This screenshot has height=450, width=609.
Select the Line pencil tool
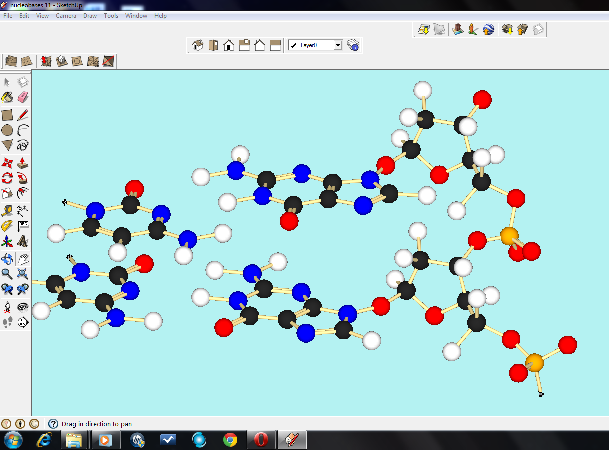tap(22, 114)
